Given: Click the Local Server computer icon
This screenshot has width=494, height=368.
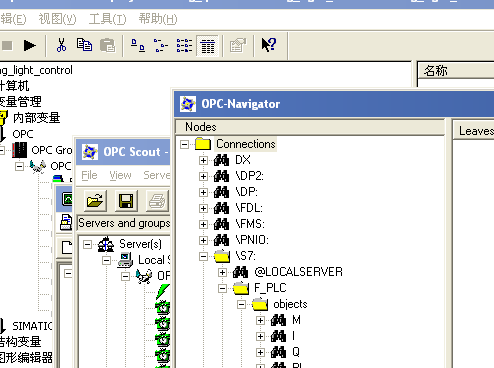Looking at the screenshot, I should click(x=125, y=260).
